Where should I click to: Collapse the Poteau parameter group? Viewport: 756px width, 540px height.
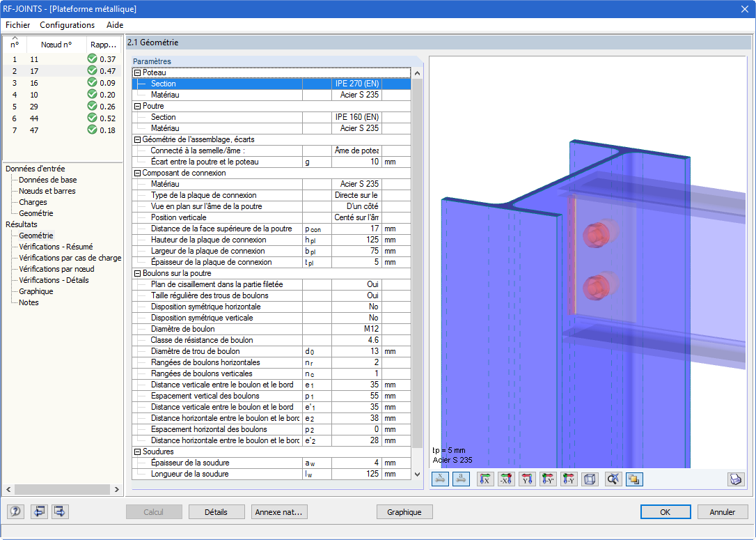click(137, 73)
